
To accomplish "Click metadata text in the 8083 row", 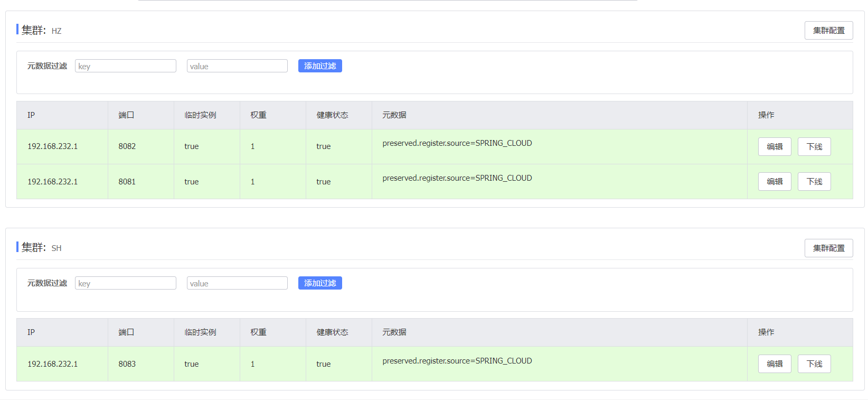I will coord(457,361).
